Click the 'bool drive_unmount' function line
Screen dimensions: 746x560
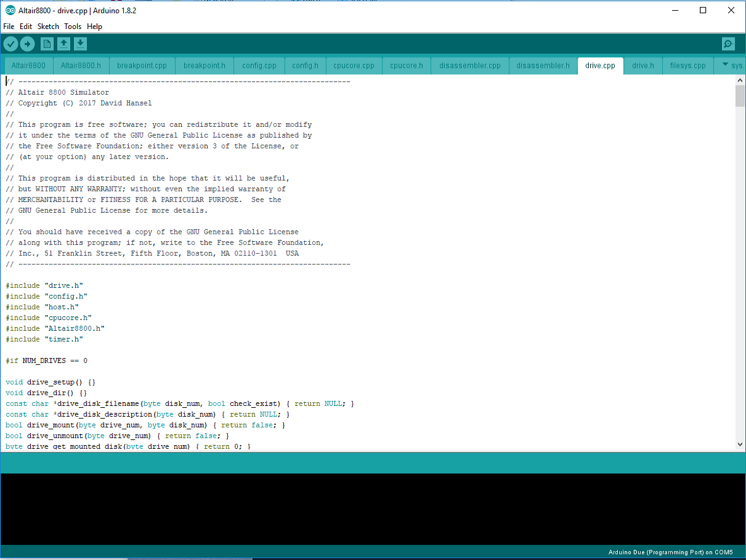tap(117, 436)
